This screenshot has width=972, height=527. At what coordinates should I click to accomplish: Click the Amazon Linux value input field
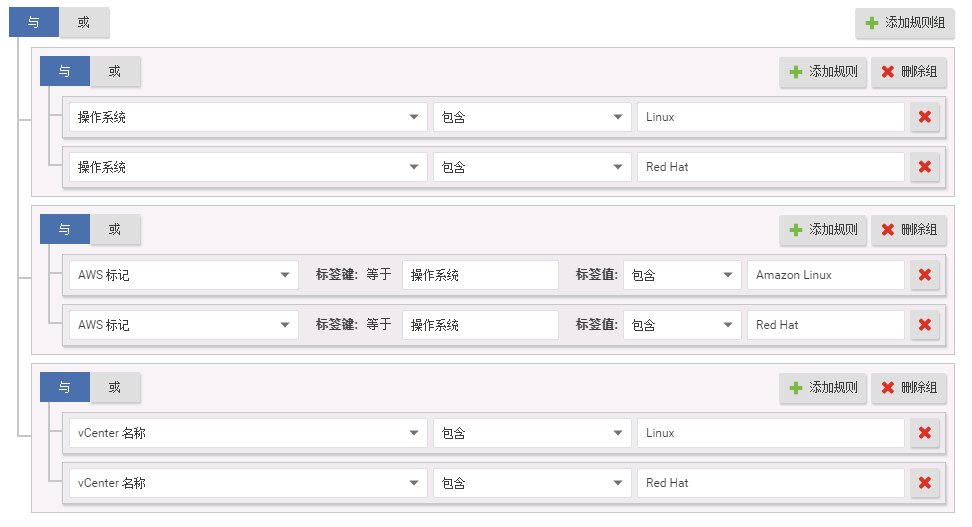[x=825, y=275]
